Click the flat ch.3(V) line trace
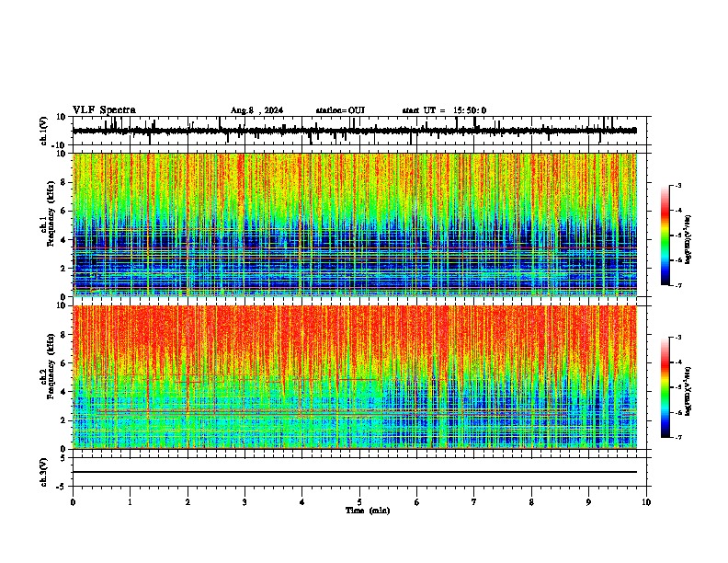Image resolution: width=728 pixels, height=563 pixels. [355, 472]
